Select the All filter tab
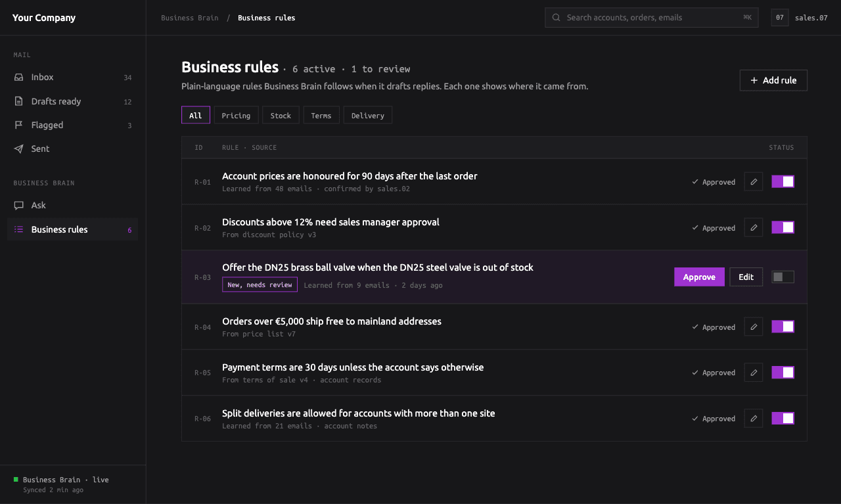 click(196, 115)
